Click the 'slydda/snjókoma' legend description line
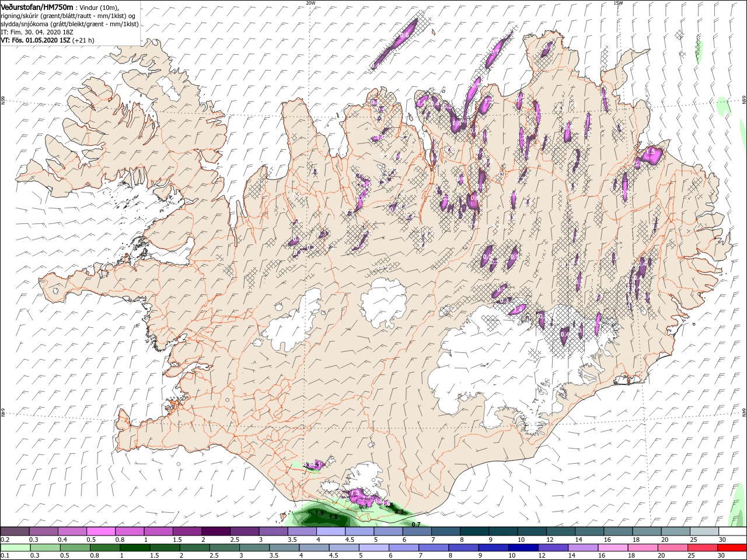The height and width of the screenshot is (560, 747). (69, 24)
